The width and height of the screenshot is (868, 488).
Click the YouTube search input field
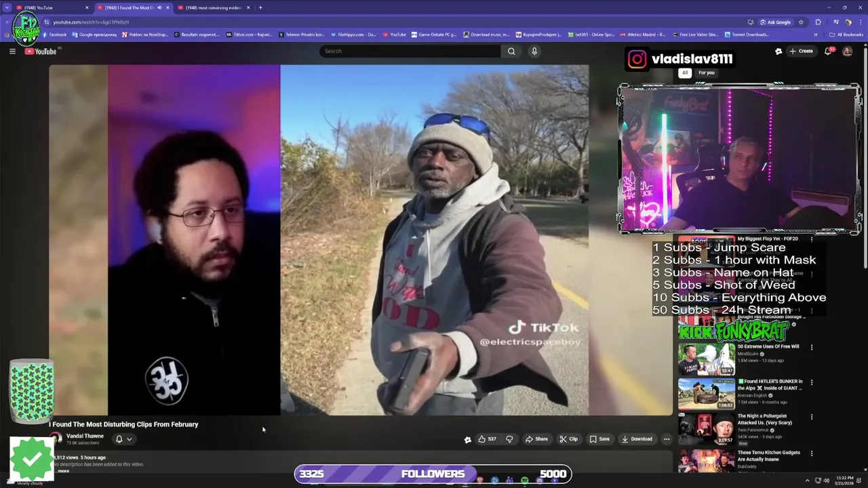click(x=410, y=51)
